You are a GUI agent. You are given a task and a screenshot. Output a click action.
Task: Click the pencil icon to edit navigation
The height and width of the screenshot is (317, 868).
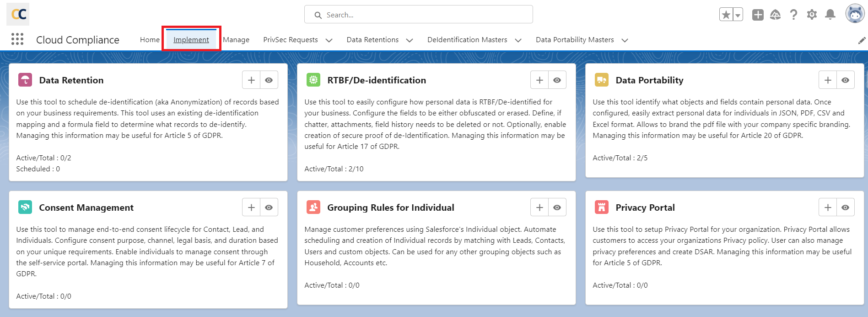click(862, 40)
